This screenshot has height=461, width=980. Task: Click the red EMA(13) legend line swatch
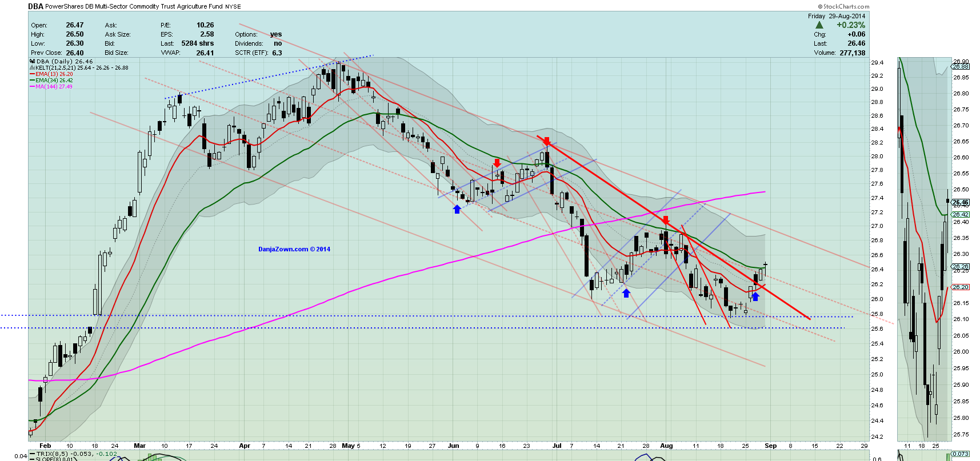click(32, 74)
